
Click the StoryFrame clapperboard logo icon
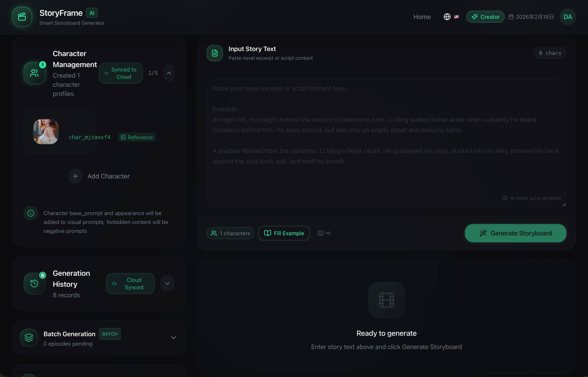pyautogui.click(x=22, y=17)
